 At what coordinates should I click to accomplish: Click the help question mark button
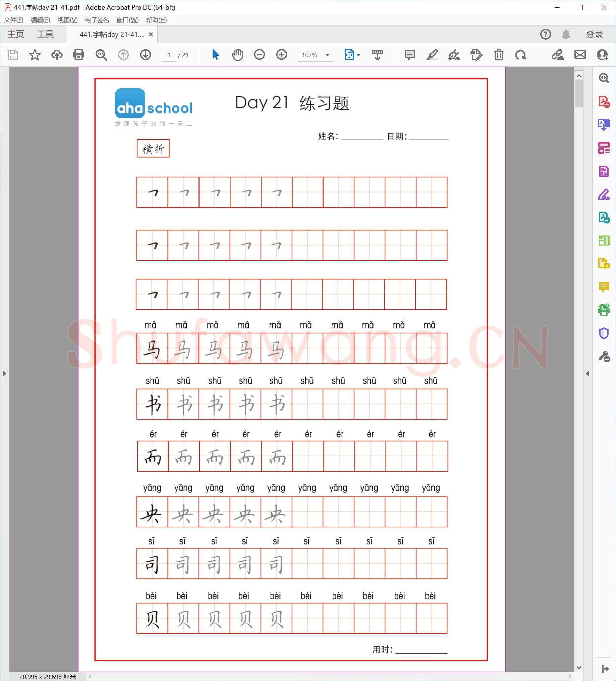pyautogui.click(x=546, y=34)
